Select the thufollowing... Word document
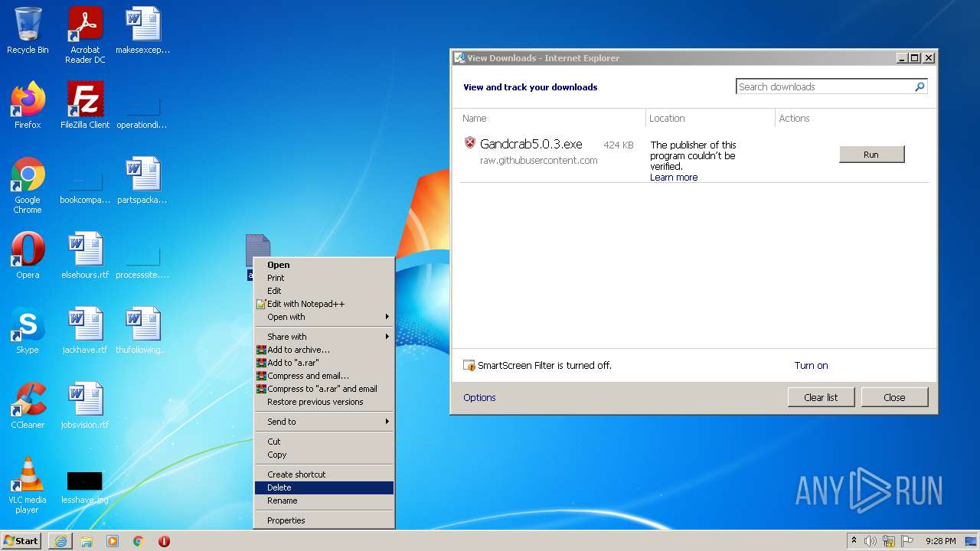The height and width of the screenshot is (551, 980). (x=142, y=331)
